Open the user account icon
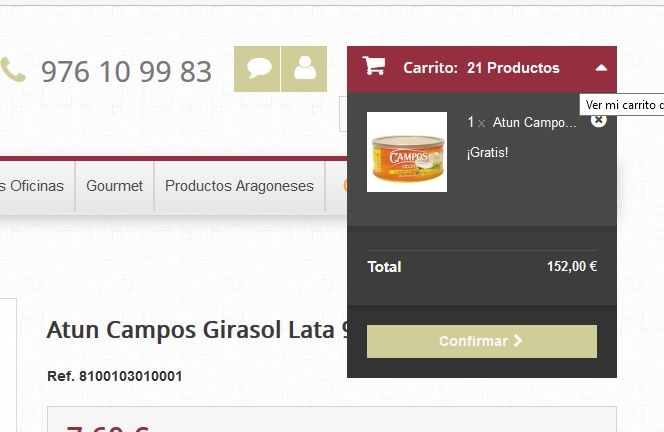This screenshot has height=432, width=664. tap(304, 69)
